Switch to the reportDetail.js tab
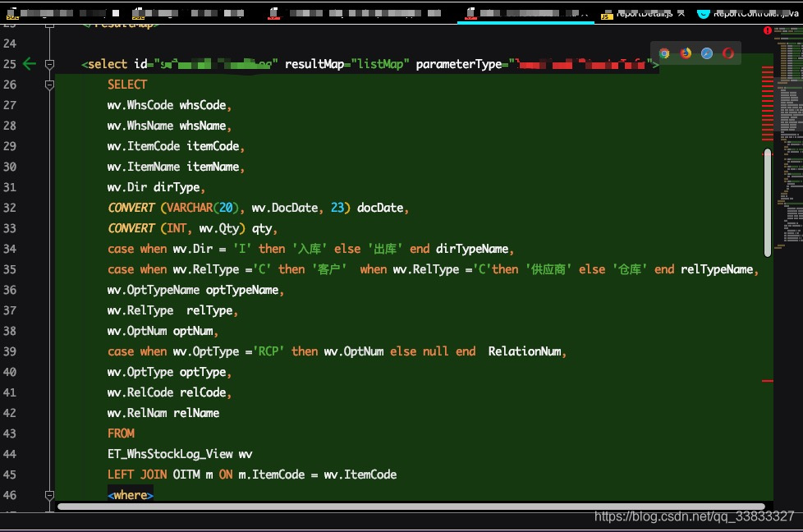803x532 pixels. (644, 14)
